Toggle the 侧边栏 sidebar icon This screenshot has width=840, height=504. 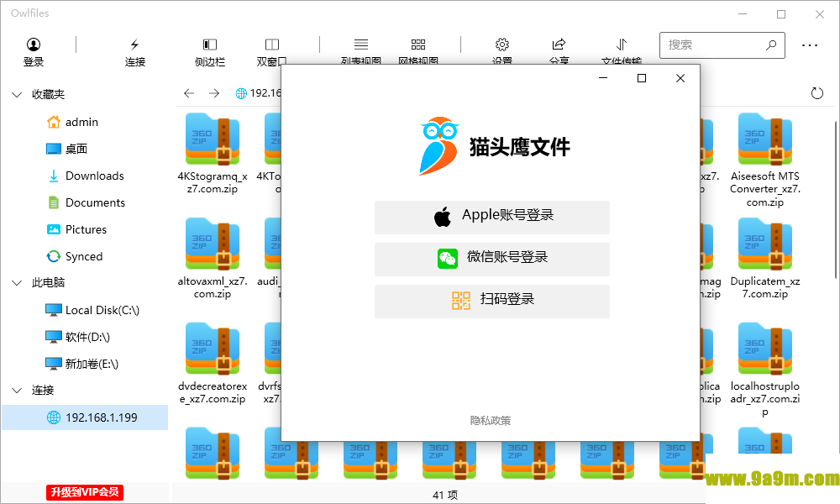point(209,45)
